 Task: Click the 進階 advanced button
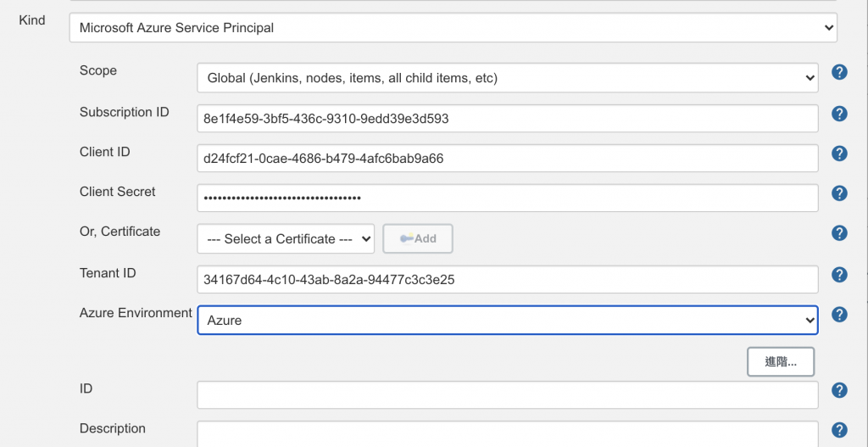point(781,361)
